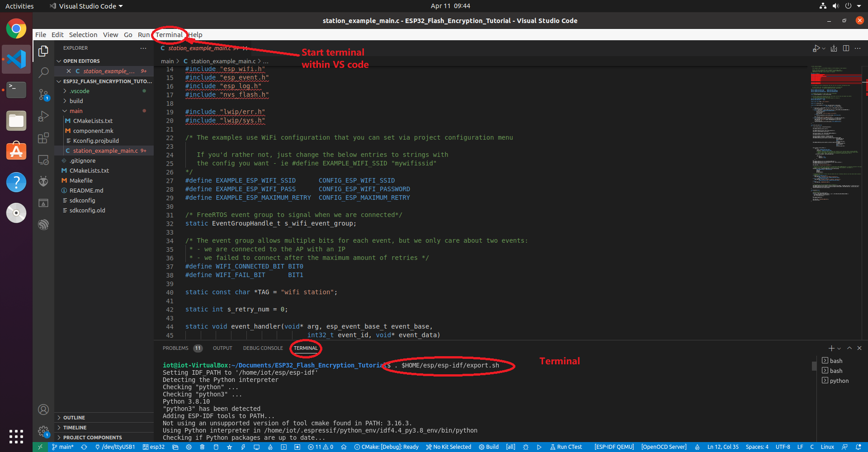
Task: Expand the PROJECT COMPONENTS section
Action: 104,438
